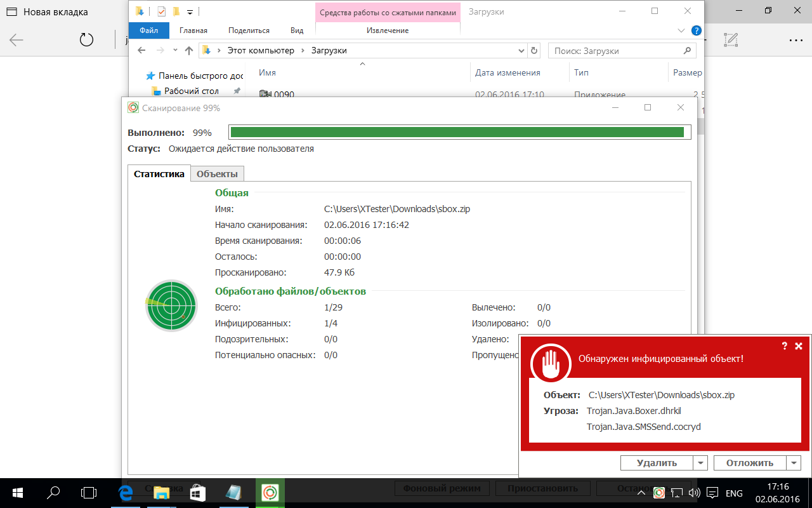Viewport: 812px width, 508px height.
Task: Expand the Удалить action dropdown arrow
Action: (700, 463)
